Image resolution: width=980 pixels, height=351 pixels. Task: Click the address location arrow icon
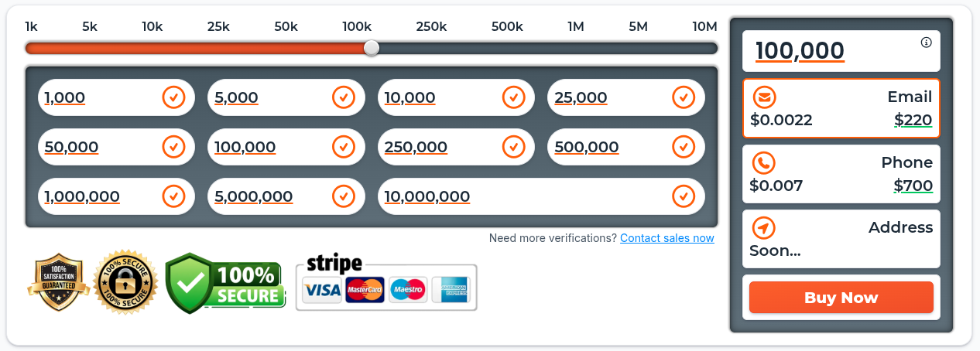764,228
